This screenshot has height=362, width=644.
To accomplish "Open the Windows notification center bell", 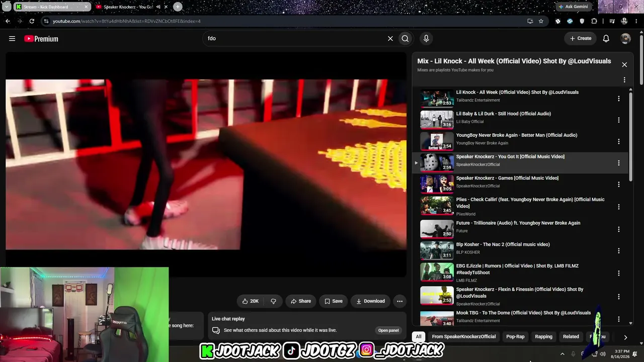I will pos(635,354).
